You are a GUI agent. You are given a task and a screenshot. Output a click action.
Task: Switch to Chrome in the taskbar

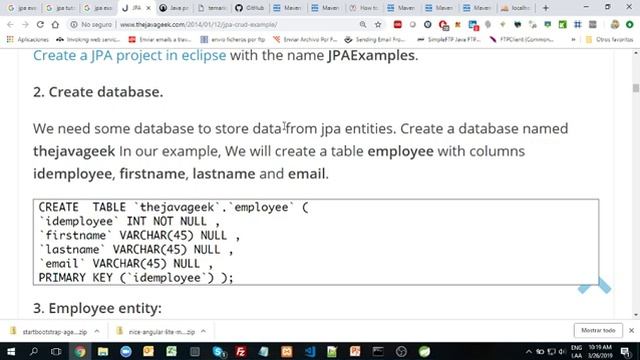80,351
